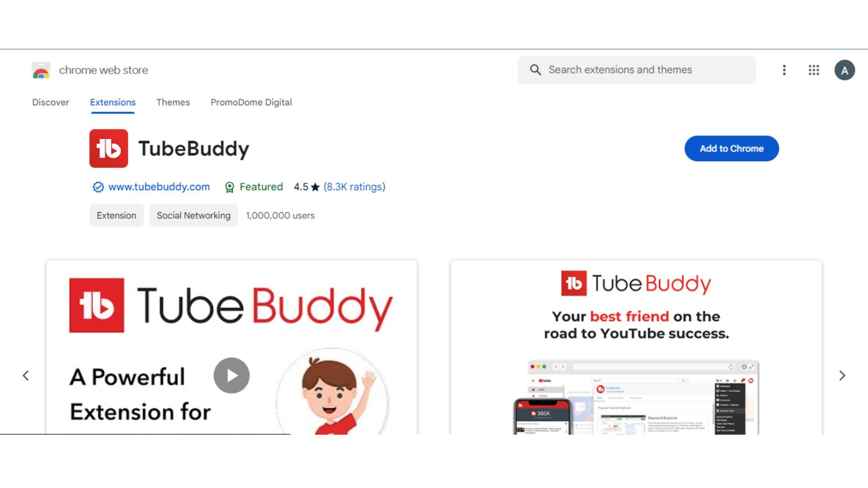Click the PromoDome Digital menu item
Image resolution: width=868 pixels, height=488 pixels.
[x=251, y=102]
